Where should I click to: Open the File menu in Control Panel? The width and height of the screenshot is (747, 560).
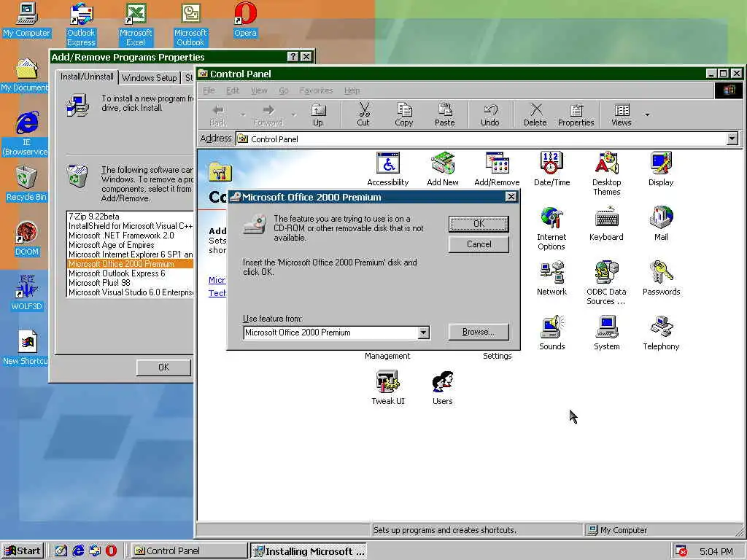click(209, 90)
